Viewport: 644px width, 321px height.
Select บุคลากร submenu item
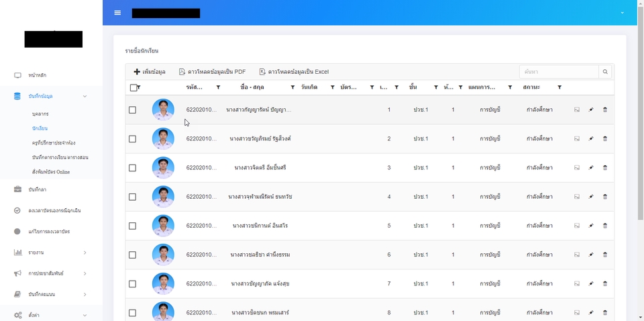pos(40,114)
